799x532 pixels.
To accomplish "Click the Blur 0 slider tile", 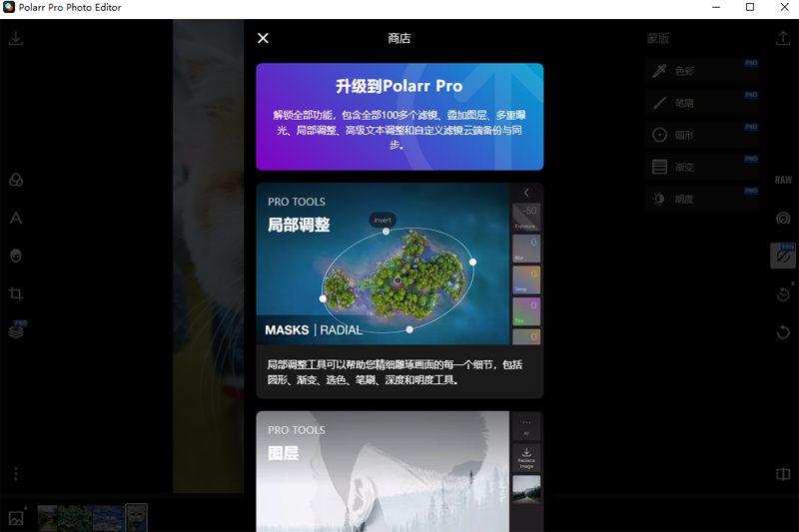I will coord(526,249).
